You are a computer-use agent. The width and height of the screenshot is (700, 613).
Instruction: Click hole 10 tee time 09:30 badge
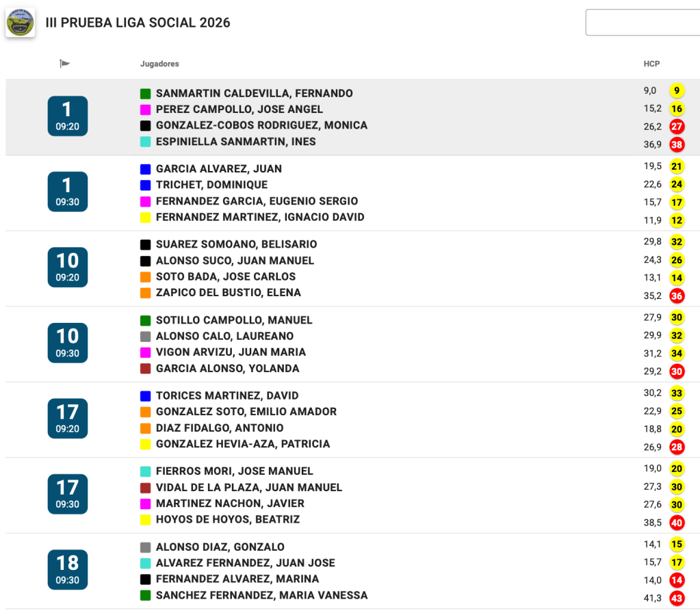(x=67, y=343)
